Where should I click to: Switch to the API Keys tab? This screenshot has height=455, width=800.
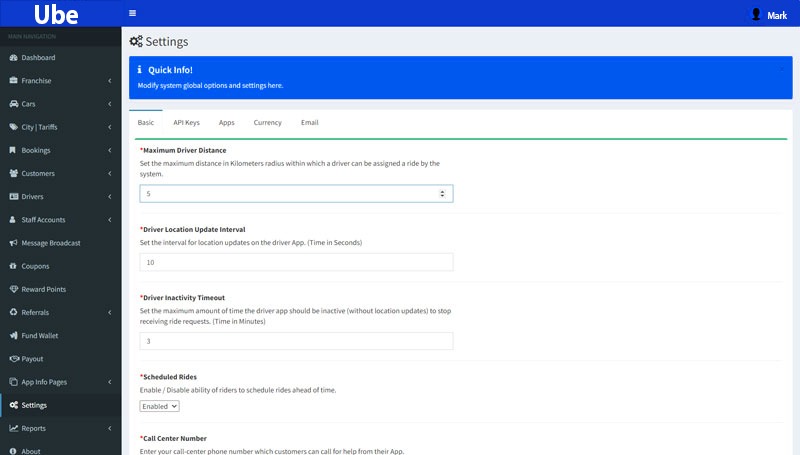point(186,122)
